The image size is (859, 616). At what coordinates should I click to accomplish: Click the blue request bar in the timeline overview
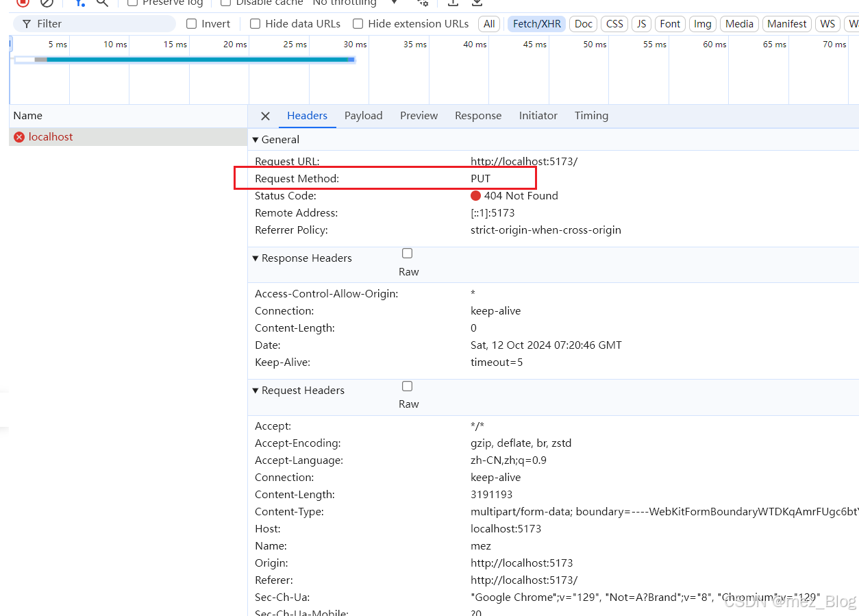(197, 60)
